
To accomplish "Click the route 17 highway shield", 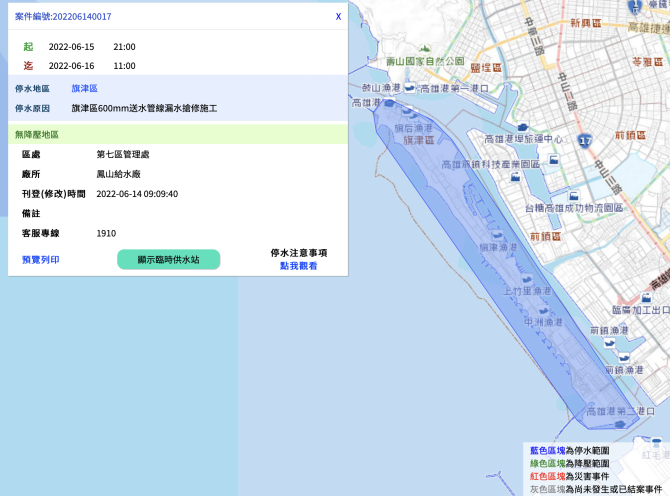I will 585,141.
